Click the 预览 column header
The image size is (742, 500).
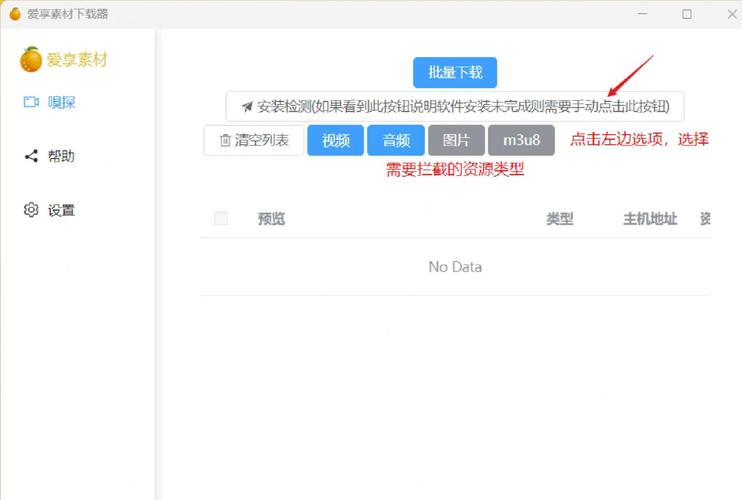pos(271,219)
